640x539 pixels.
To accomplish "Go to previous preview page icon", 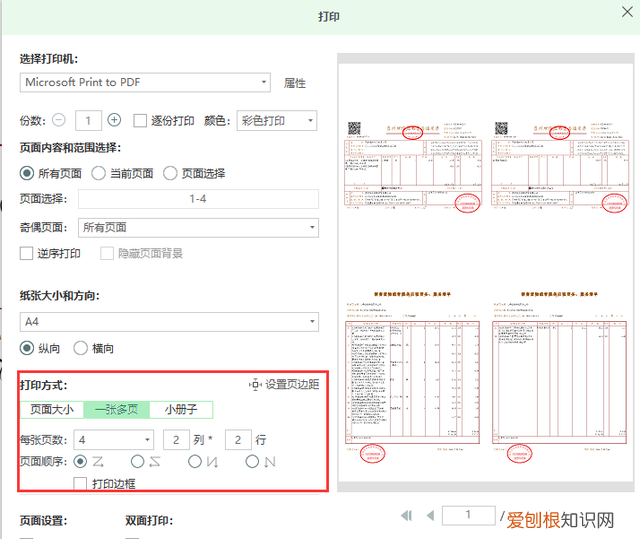I will click(430, 516).
